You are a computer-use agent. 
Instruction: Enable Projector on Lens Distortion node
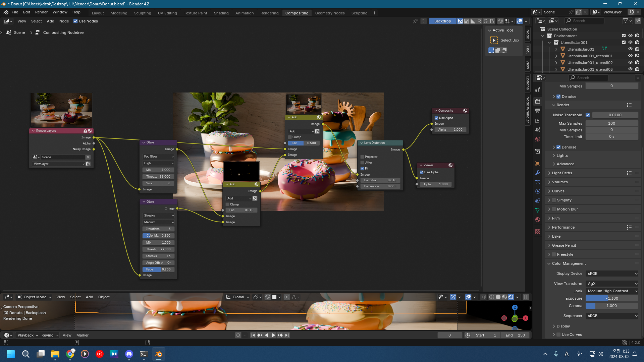coord(362,157)
